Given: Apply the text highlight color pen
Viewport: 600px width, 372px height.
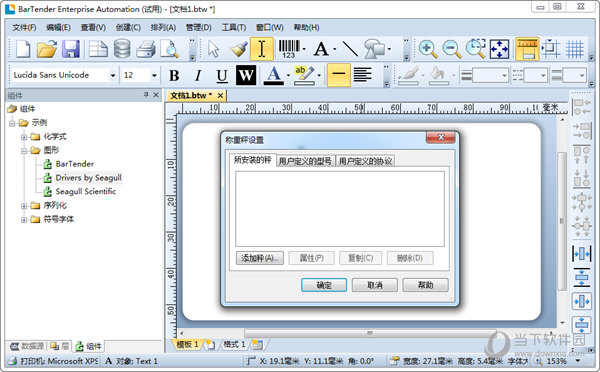Looking at the screenshot, I should [305, 75].
